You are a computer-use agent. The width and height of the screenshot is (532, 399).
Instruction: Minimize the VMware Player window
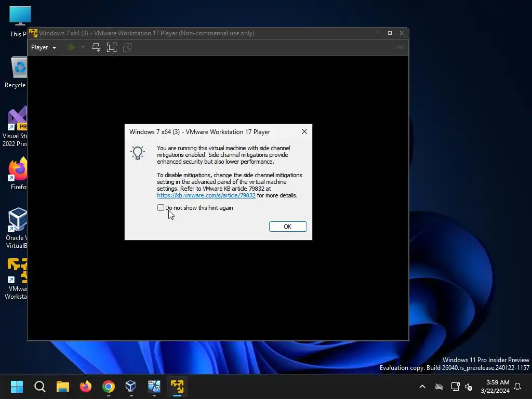coord(377,33)
